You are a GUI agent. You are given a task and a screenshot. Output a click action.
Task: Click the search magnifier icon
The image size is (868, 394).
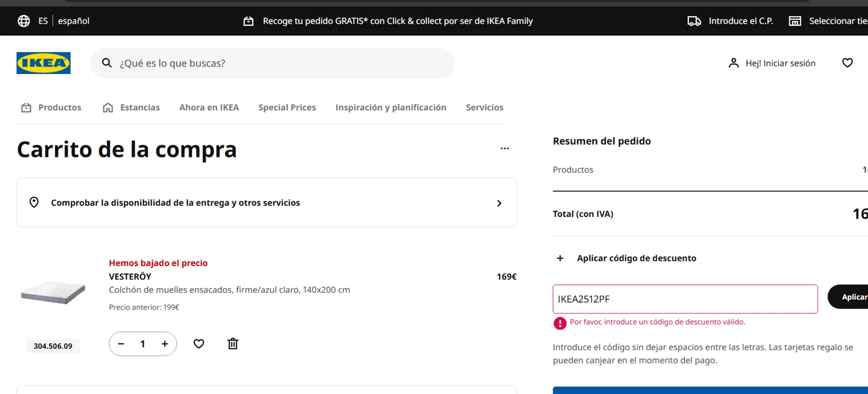click(x=106, y=62)
